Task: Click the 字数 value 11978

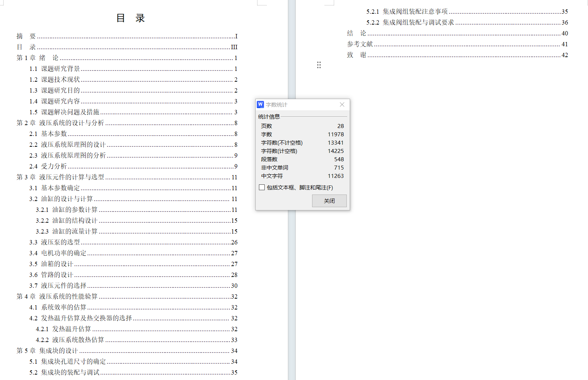Action: 336,134
